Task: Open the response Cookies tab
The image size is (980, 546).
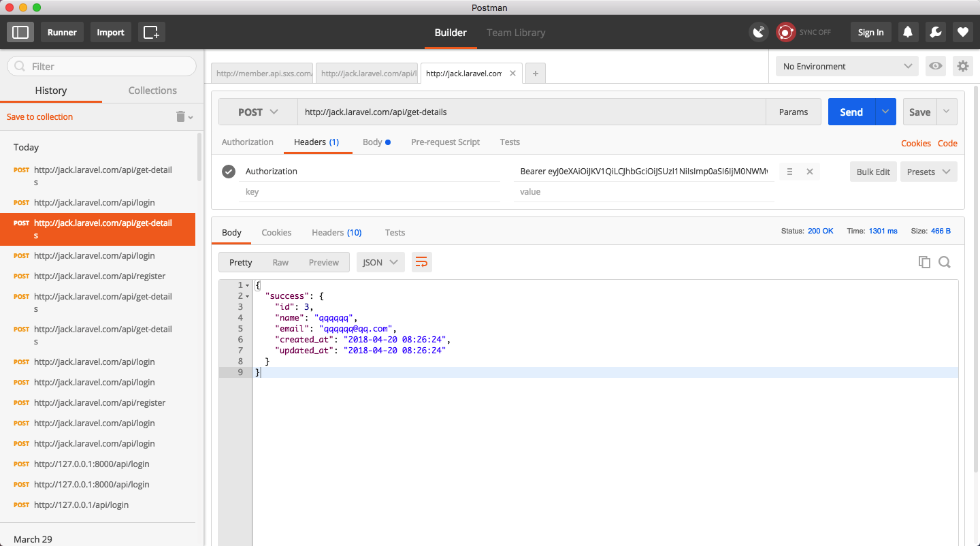Action: (x=276, y=232)
